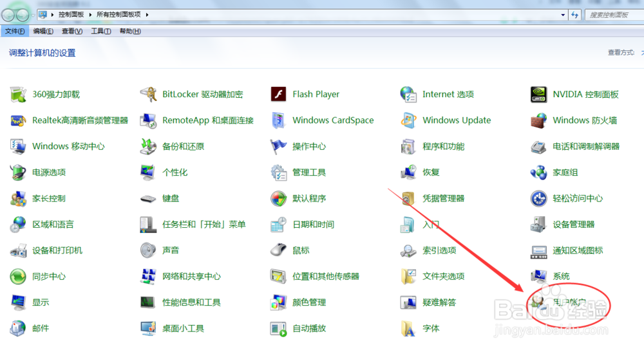Open the 索引选项 link

click(x=439, y=250)
